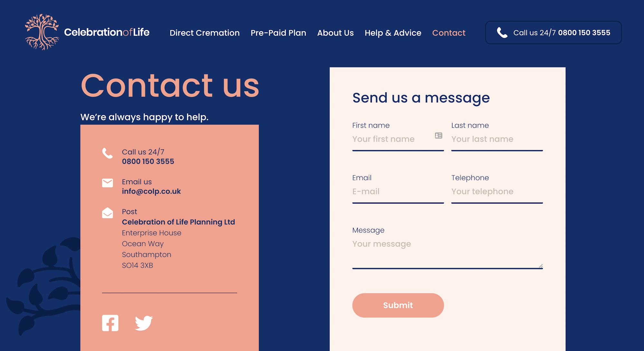The height and width of the screenshot is (351, 644).
Task: Click the About Us menu item
Action: pos(335,33)
